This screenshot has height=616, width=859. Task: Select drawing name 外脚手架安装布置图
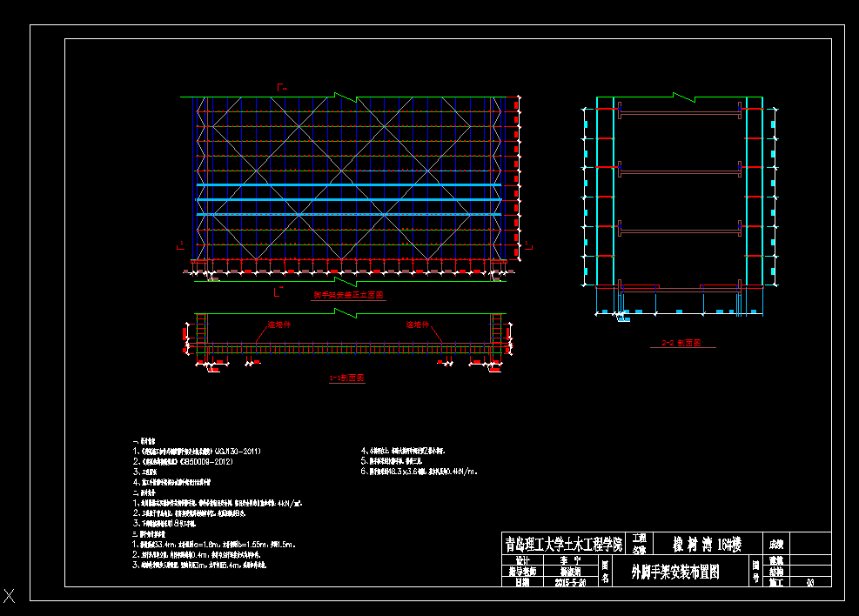click(x=675, y=572)
